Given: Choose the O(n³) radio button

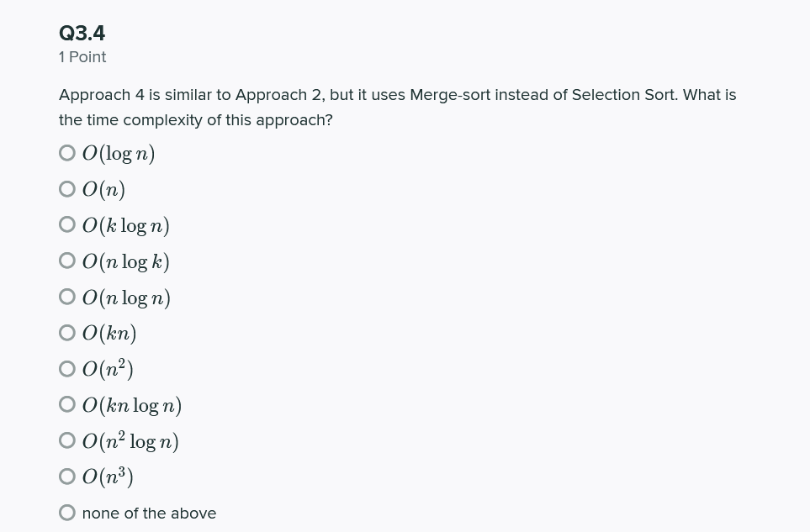Looking at the screenshot, I should (67, 477).
